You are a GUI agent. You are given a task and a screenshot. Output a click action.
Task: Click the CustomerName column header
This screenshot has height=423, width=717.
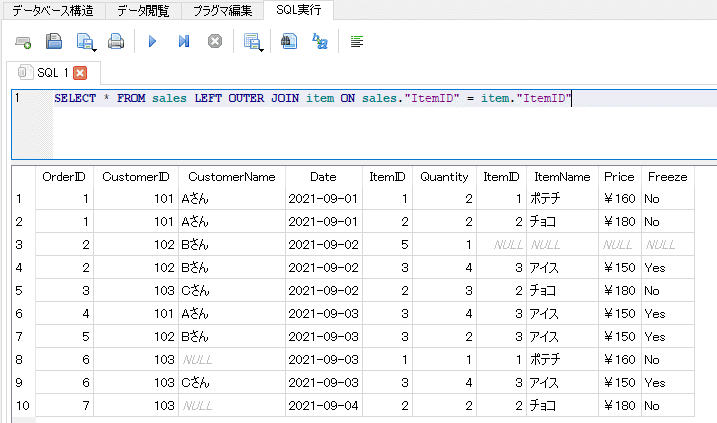[x=232, y=177]
